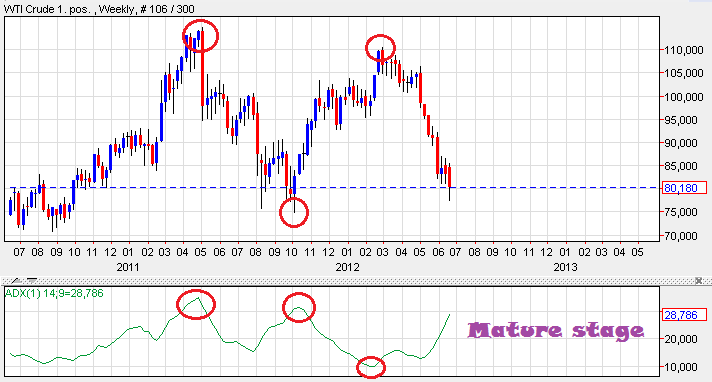Select the ADX(1) 14;9 indicator label
The width and height of the screenshot is (712, 382).
pyautogui.click(x=54, y=293)
